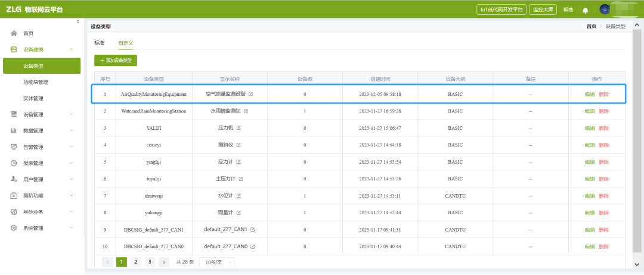Edit display name icon for 土压力计
The height and width of the screenshot is (275, 644).
tap(241, 179)
